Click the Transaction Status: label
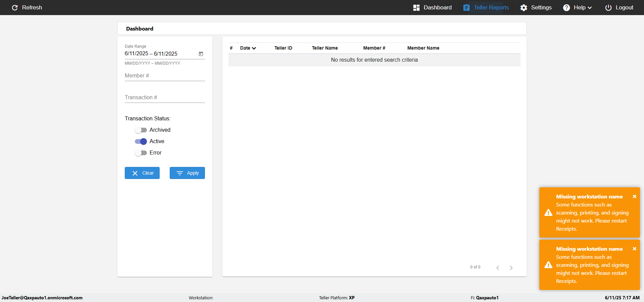 pyautogui.click(x=148, y=119)
